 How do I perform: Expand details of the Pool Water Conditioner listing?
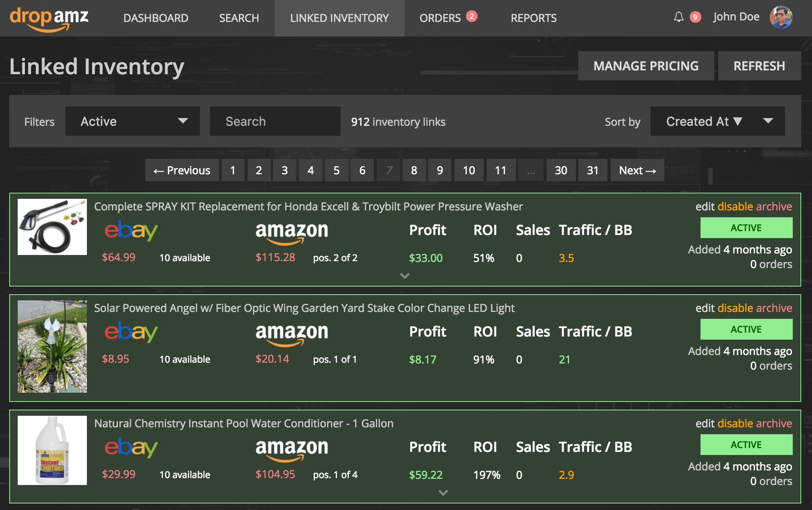(x=443, y=493)
